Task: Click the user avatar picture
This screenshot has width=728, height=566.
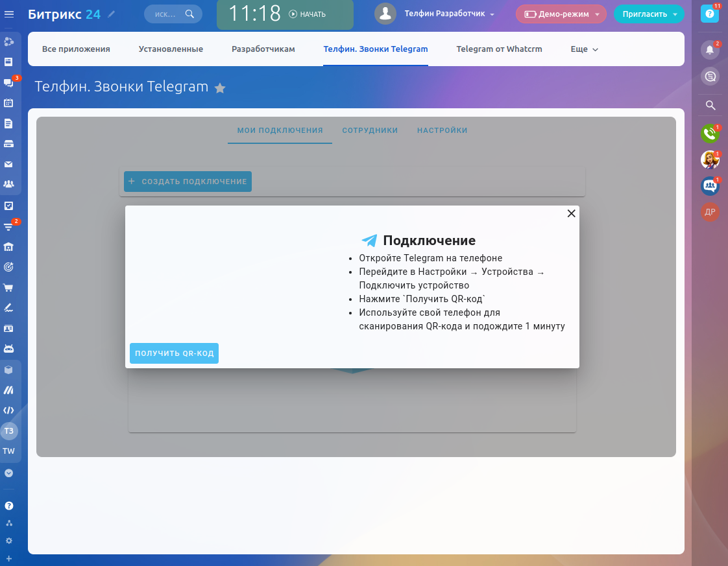Action: [385, 14]
